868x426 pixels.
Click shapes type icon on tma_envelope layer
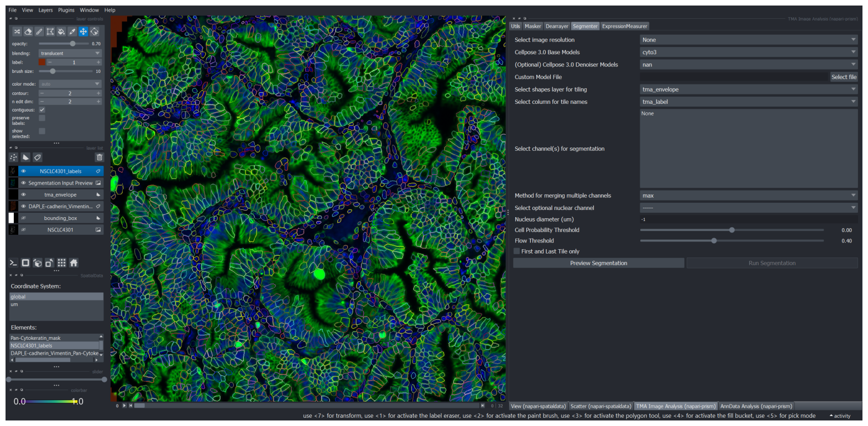point(98,194)
